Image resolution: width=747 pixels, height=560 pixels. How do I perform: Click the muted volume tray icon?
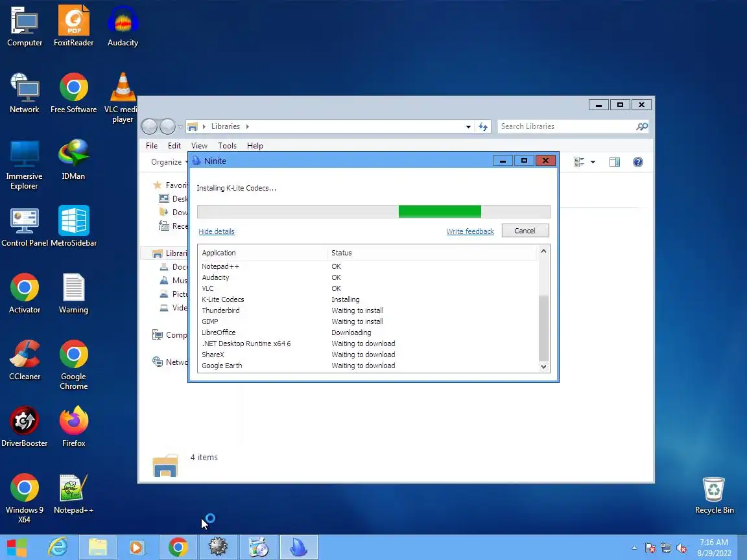click(x=682, y=548)
